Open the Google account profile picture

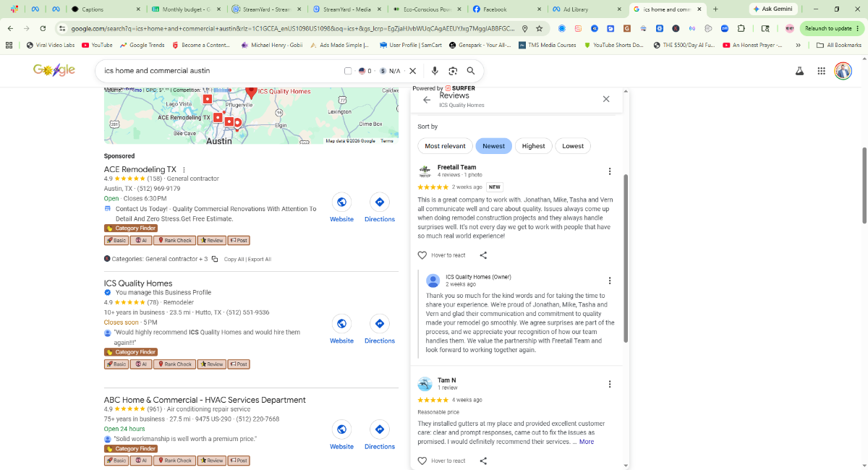843,71
